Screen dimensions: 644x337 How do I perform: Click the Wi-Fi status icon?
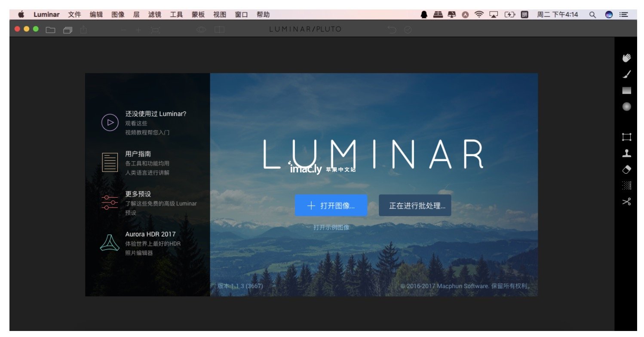(479, 14)
